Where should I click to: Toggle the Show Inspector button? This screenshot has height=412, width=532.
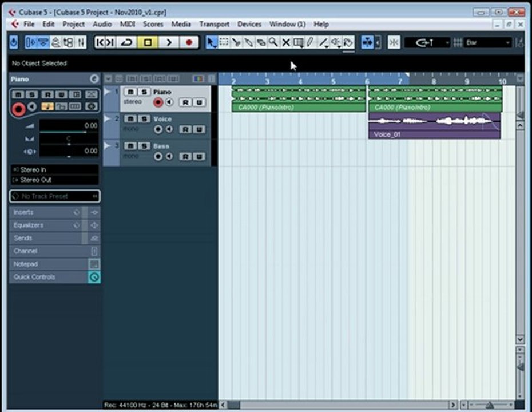(x=30, y=42)
